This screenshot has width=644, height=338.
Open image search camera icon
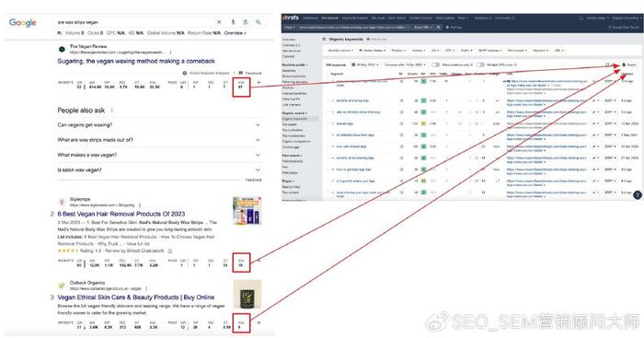(246, 22)
